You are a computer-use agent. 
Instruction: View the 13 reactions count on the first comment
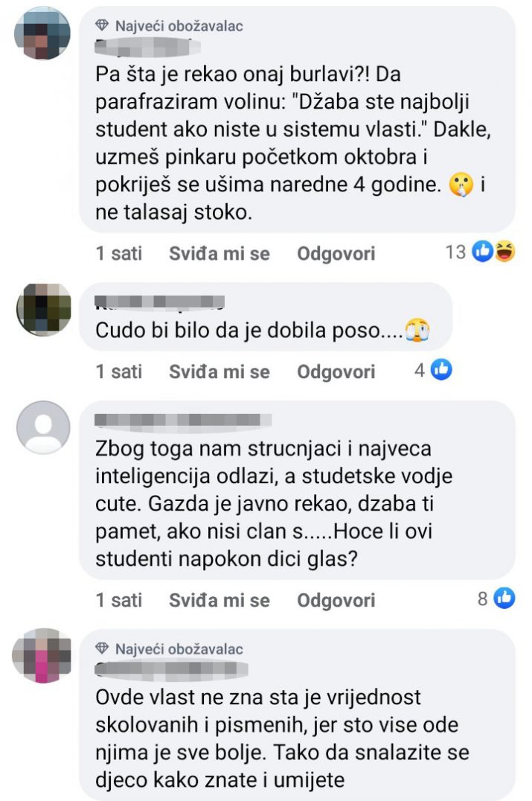455,252
